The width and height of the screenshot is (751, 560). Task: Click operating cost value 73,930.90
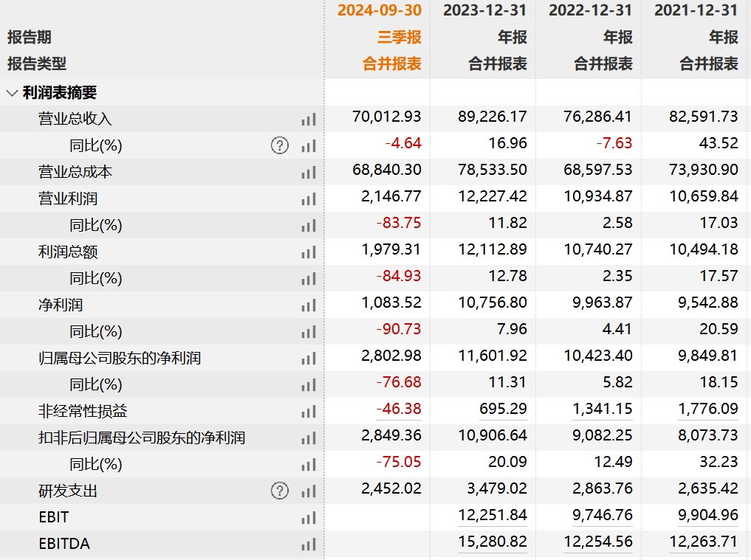704,170
